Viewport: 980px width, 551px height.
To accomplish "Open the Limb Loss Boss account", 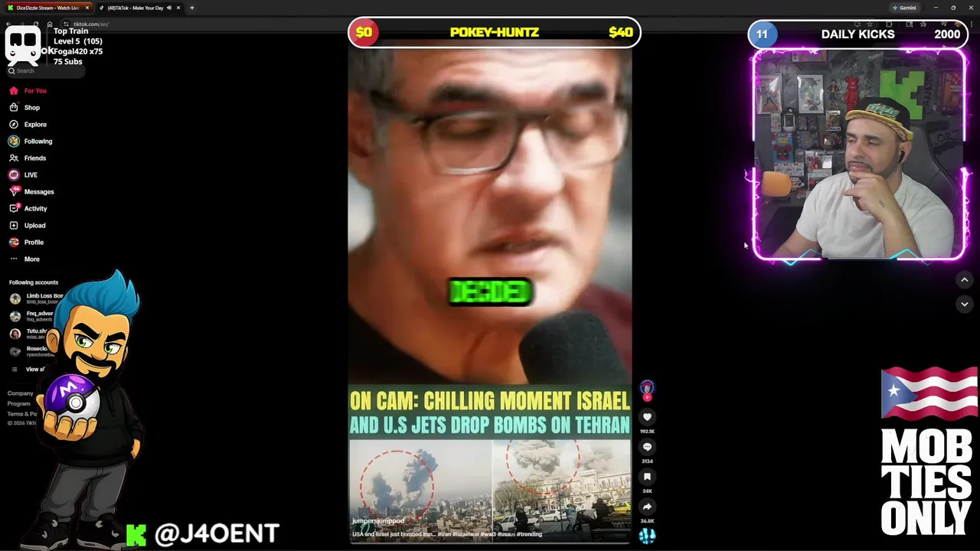I will [36, 298].
